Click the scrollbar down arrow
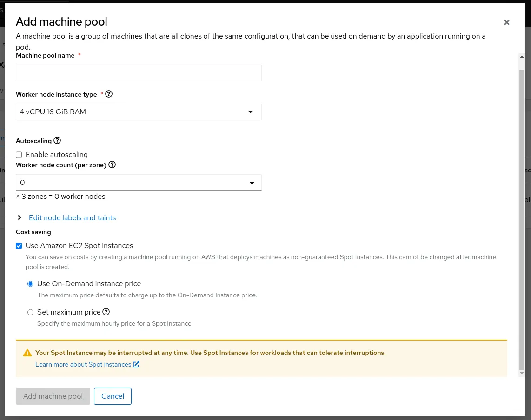 [x=522, y=372]
